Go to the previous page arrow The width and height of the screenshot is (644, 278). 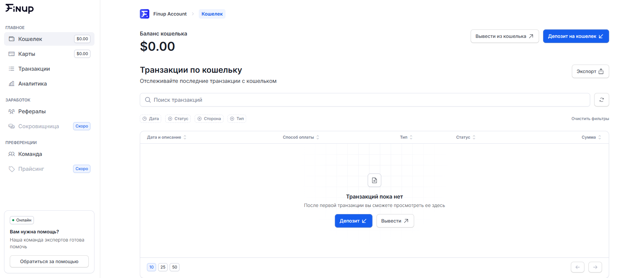click(577, 267)
